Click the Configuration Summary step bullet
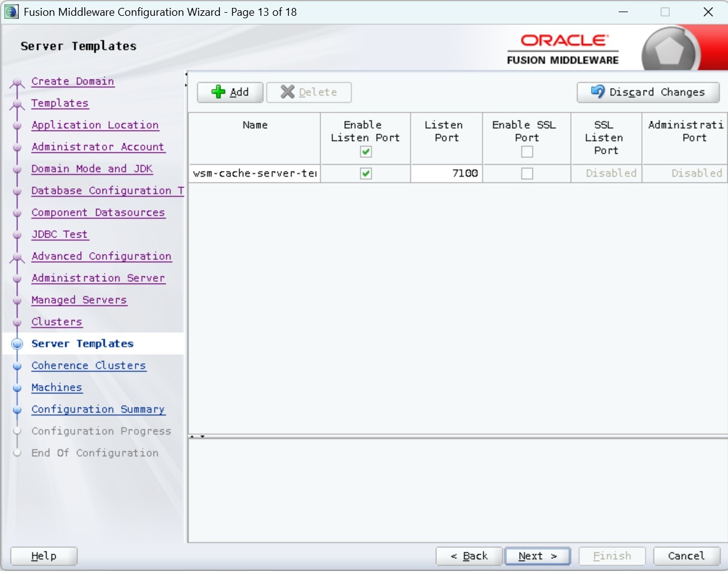Screen dimensions: 728x574 point(17,410)
